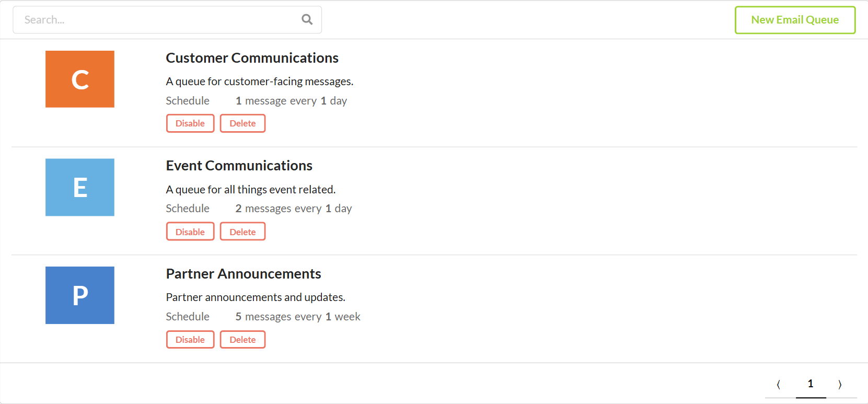868x404 pixels.
Task: Delete the Event Communications queue
Action: pyautogui.click(x=242, y=232)
